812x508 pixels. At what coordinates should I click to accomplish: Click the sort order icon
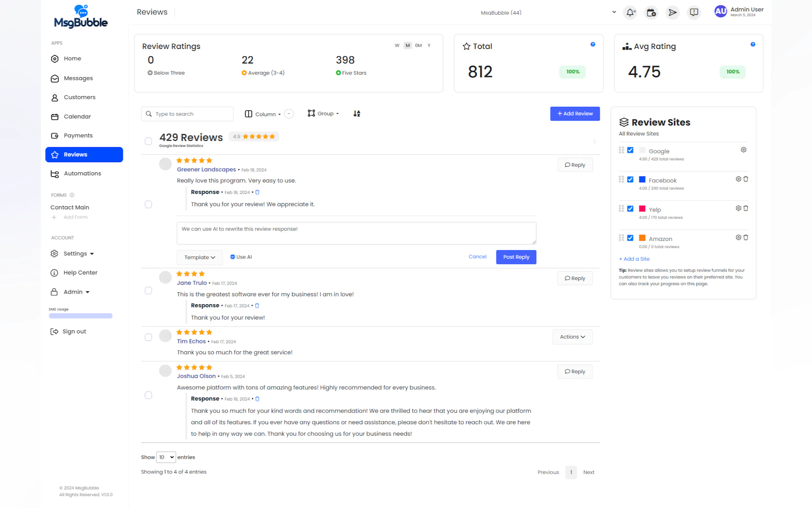click(356, 114)
